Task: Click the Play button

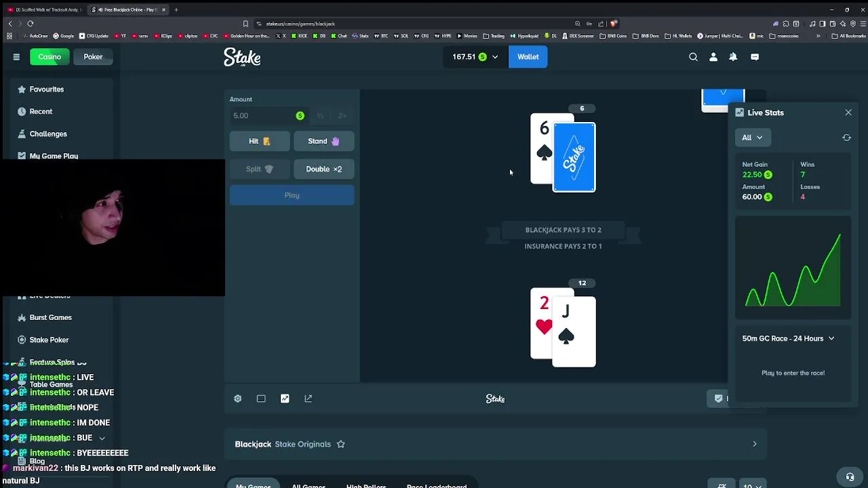Action: [292, 195]
